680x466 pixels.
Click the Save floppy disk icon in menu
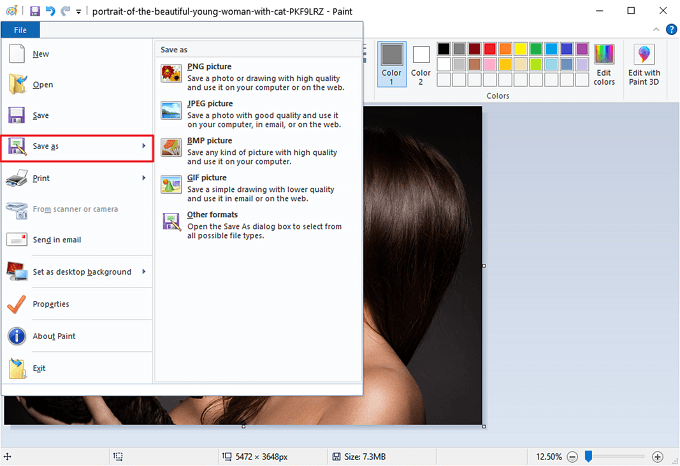(16, 115)
